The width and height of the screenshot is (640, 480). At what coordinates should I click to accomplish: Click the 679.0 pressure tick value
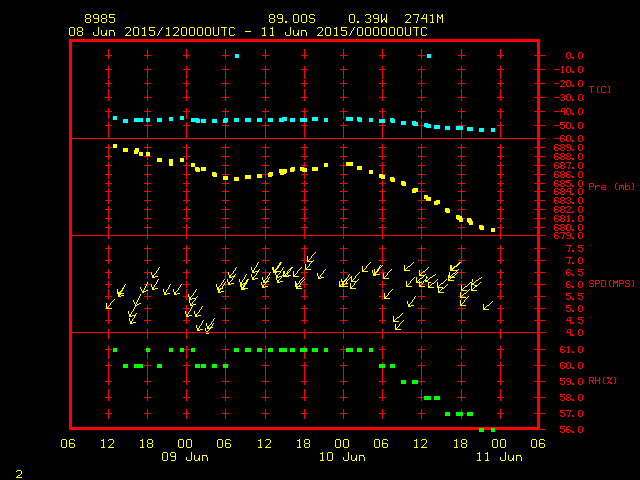point(569,236)
